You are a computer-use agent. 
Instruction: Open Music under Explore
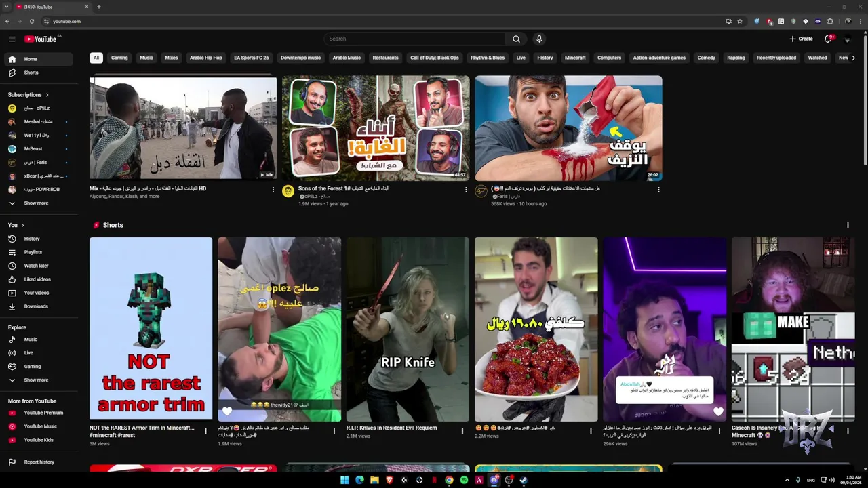coord(39,340)
